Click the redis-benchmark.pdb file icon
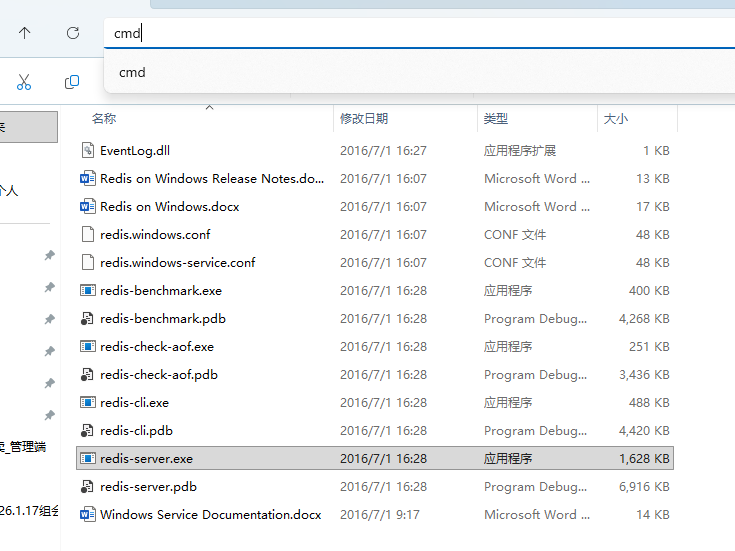The width and height of the screenshot is (735, 551). point(87,318)
